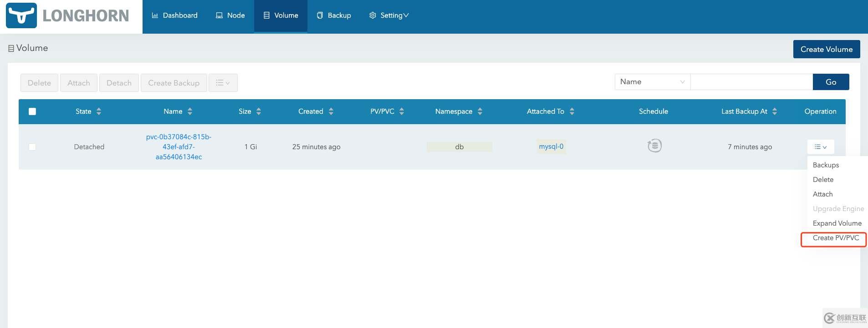Click the Node laptop icon
This screenshot has width=868, height=328.
pyautogui.click(x=219, y=15)
